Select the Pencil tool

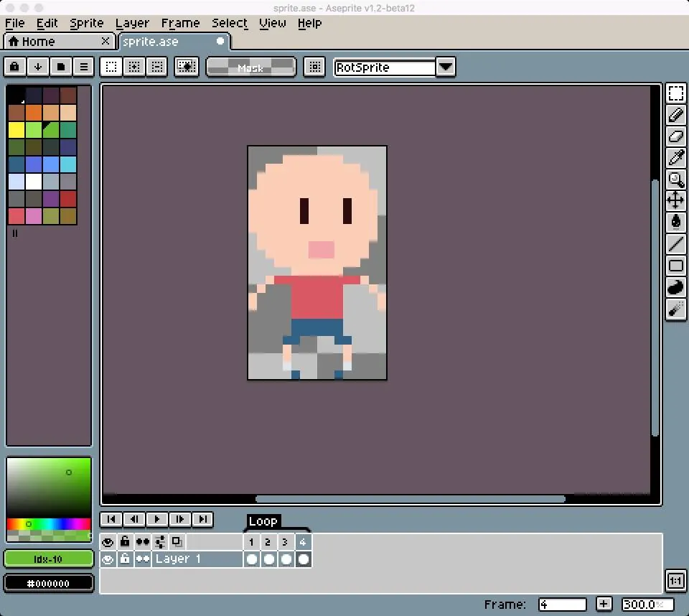(675, 115)
